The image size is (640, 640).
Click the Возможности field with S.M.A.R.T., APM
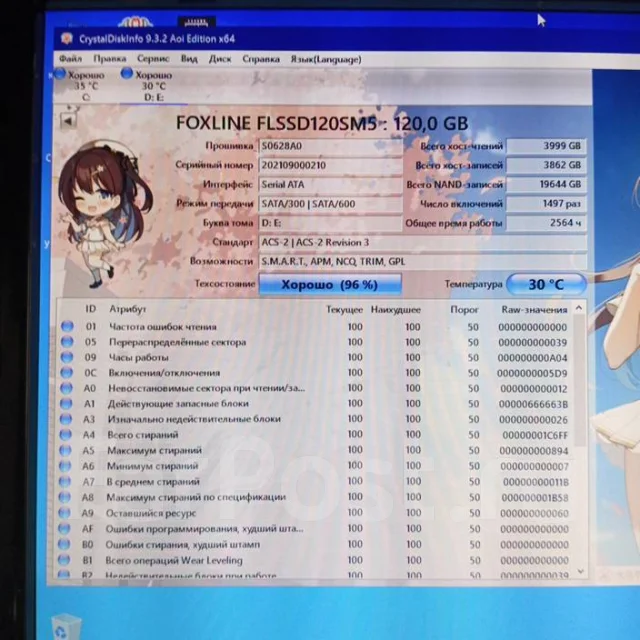tap(422, 262)
